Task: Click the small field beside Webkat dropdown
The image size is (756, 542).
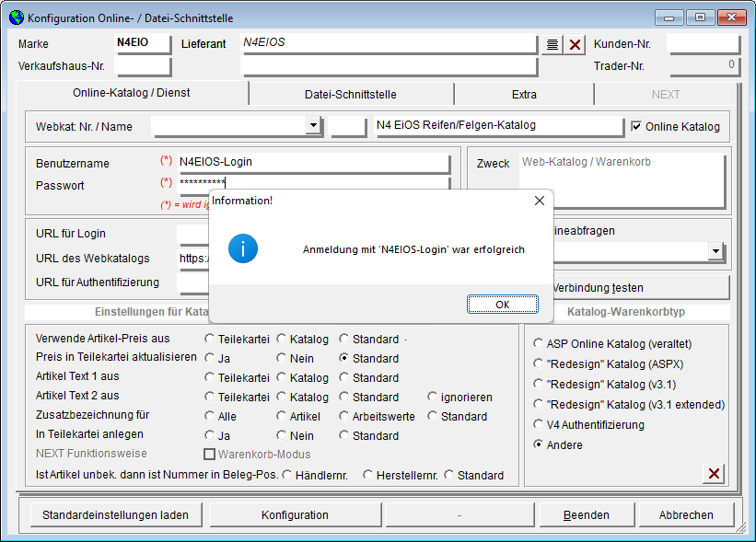Action: [348, 126]
